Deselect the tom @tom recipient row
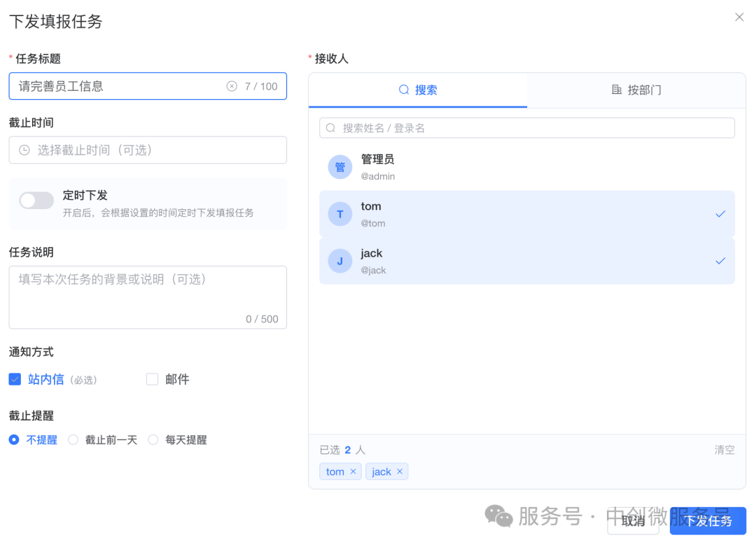Image resolution: width=756 pixels, height=547 pixels. [x=527, y=214]
